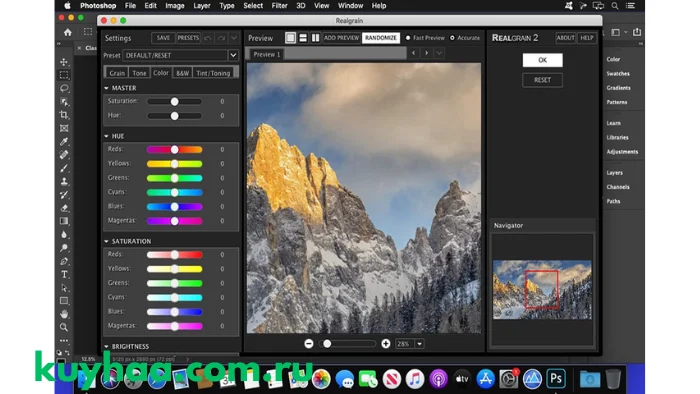Switch to the Grain tab
Viewport: 700px width, 394px height.
[117, 73]
